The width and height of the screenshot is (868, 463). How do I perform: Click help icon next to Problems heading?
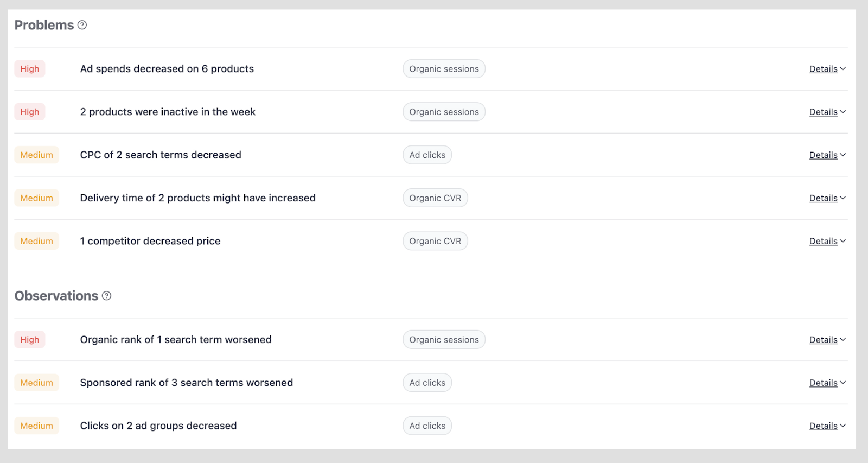[82, 25]
